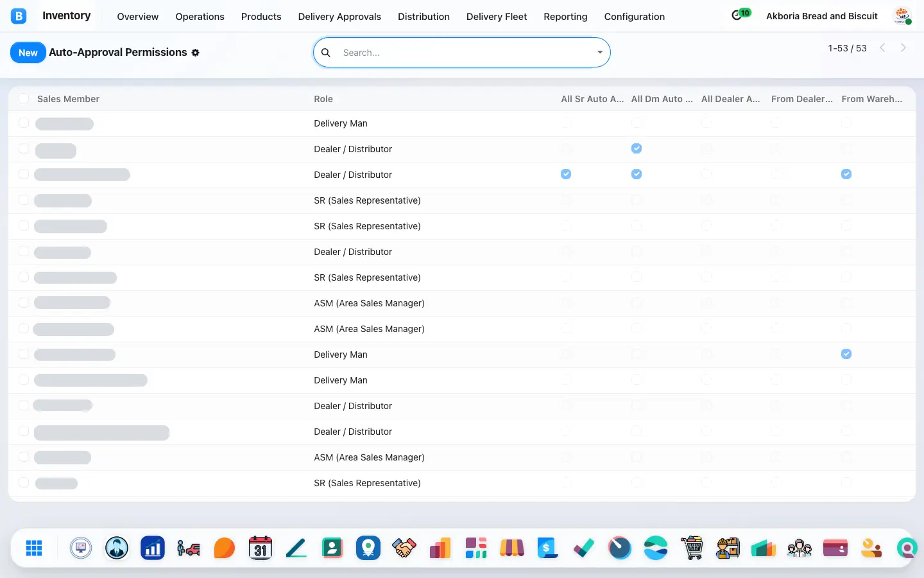Uncheck the checked All Sr Auto Approval checkbox
Image resolution: width=924 pixels, height=578 pixels.
566,174
